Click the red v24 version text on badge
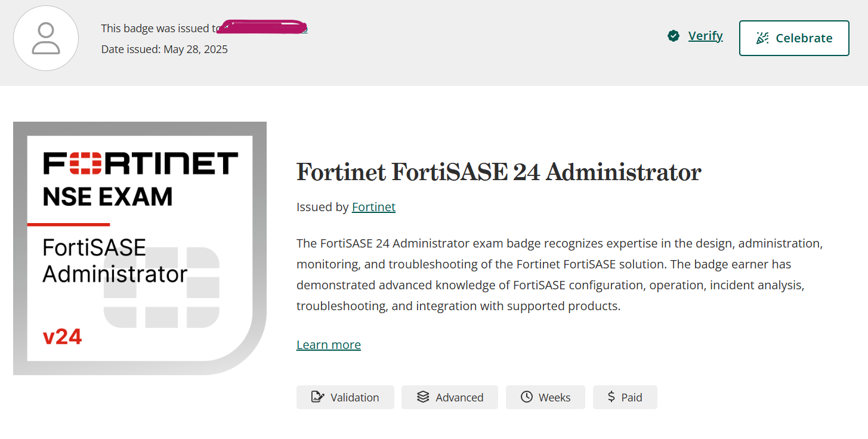 (x=62, y=337)
